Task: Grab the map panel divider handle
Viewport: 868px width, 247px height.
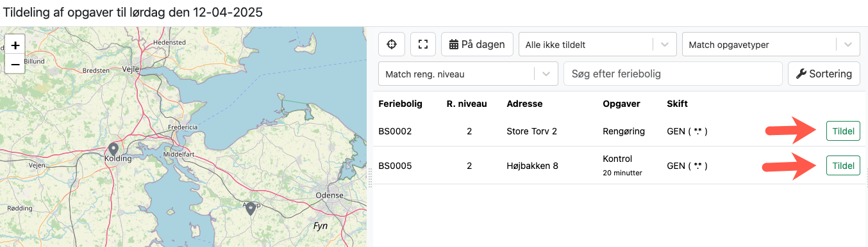Action: [x=370, y=178]
